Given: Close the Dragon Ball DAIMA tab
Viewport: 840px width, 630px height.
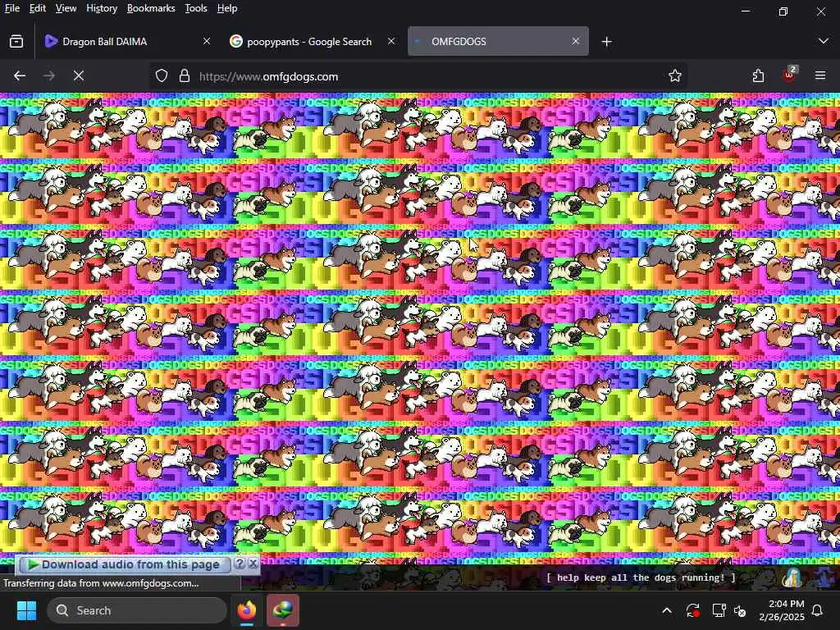Looking at the screenshot, I should (206, 41).
